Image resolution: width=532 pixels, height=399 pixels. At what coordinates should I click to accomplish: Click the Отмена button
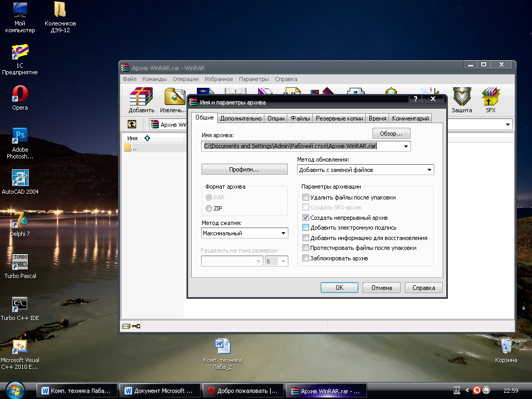tap(381, 288)
